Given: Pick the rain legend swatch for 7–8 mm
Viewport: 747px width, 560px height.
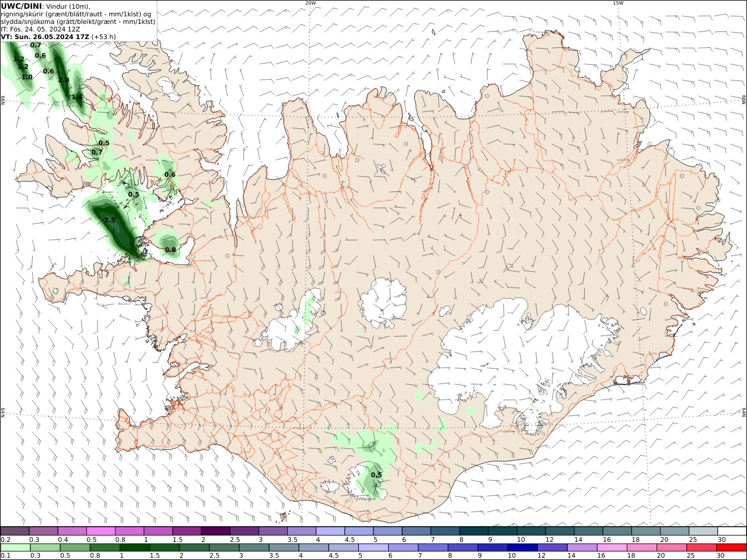Looking at the screenshot, I should pos(433,548).
